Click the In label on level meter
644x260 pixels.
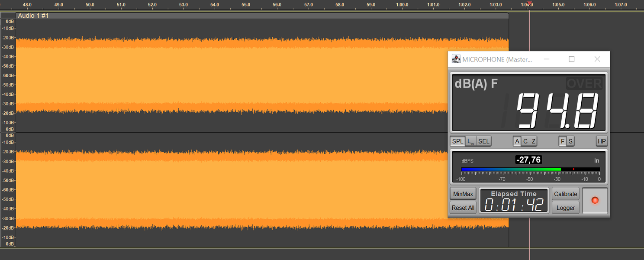597,160
